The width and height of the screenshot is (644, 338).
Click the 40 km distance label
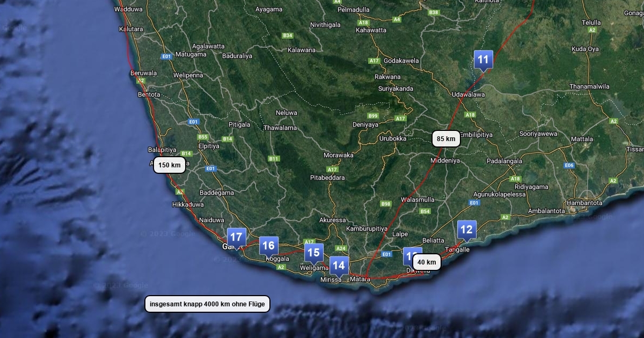[427, 262]
